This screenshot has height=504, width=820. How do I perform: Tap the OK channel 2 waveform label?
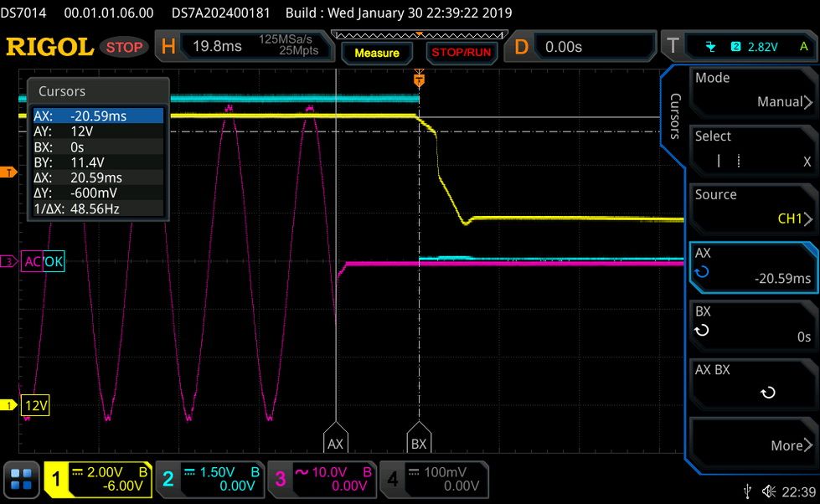pyautogui.click(x=54, y=261)
